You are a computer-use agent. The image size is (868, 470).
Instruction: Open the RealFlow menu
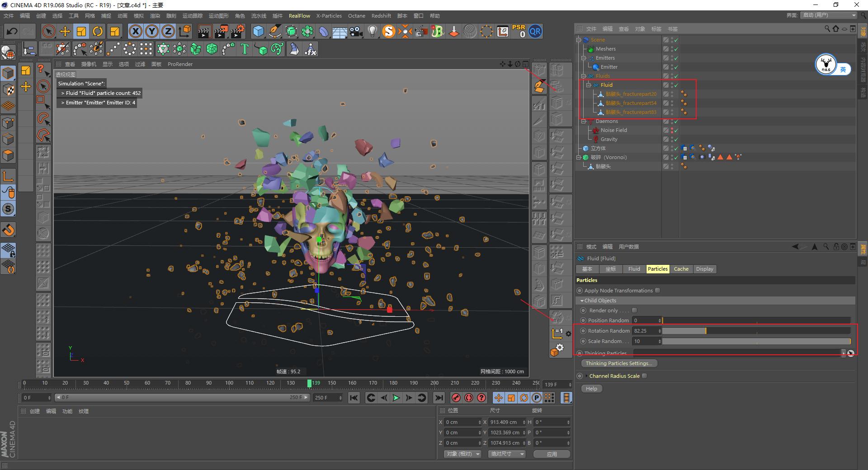point(299,15)
